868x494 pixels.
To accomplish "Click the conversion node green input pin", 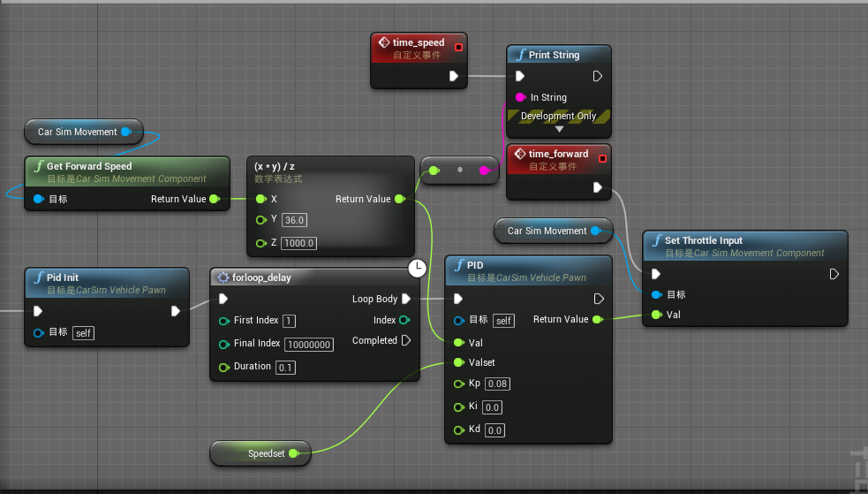I will (434, 171).
